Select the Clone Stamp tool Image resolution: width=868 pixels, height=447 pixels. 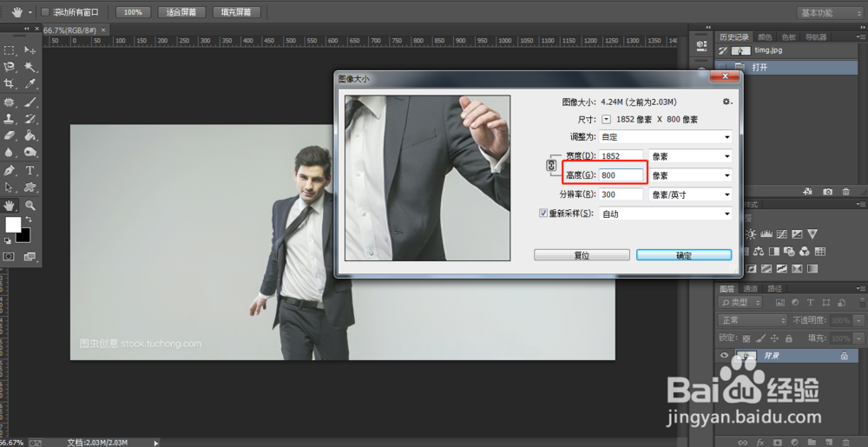tap(9, 118)
